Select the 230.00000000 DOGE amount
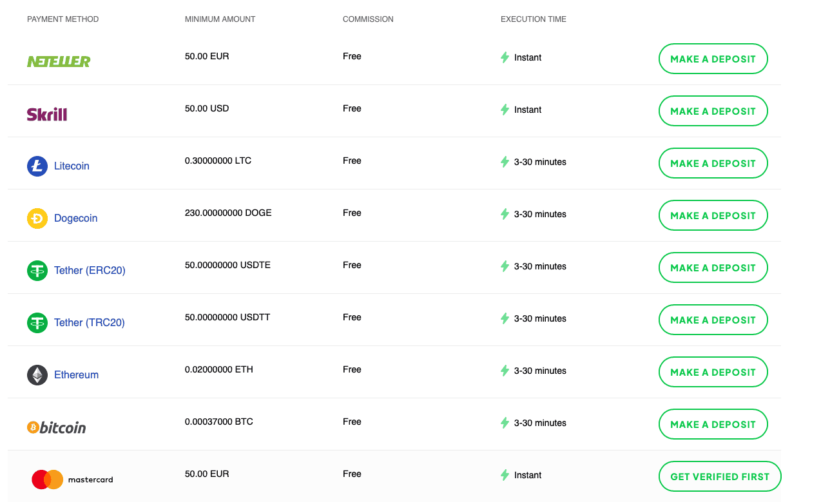The width and height of the screenshot is (821, 504). (x=228, y=213)
